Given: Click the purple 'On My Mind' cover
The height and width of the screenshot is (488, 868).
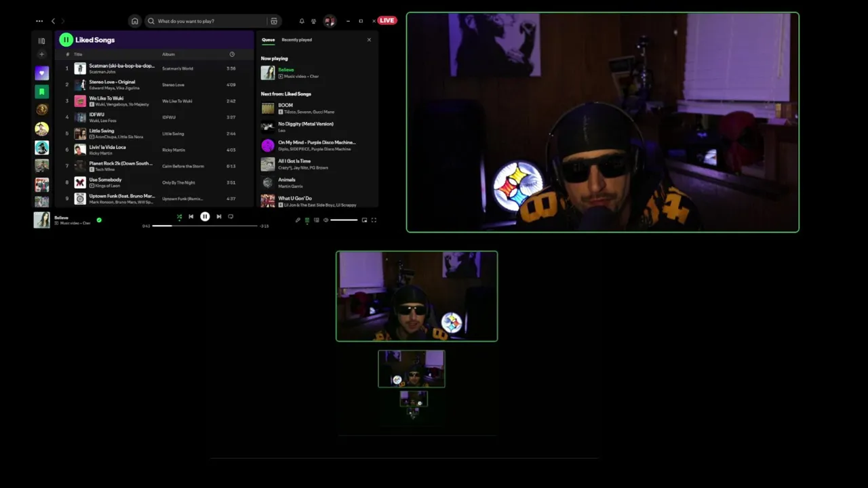Looking at the screenshot, I should [x=268, y=146].
